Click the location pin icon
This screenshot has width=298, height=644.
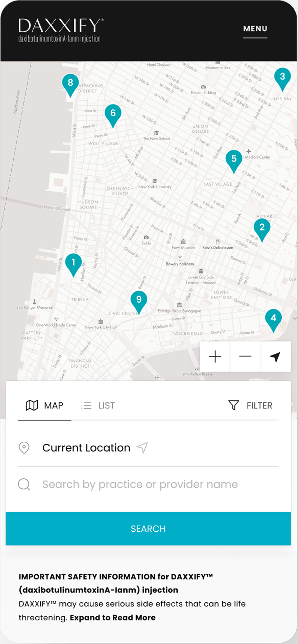(x=24, y=448)
